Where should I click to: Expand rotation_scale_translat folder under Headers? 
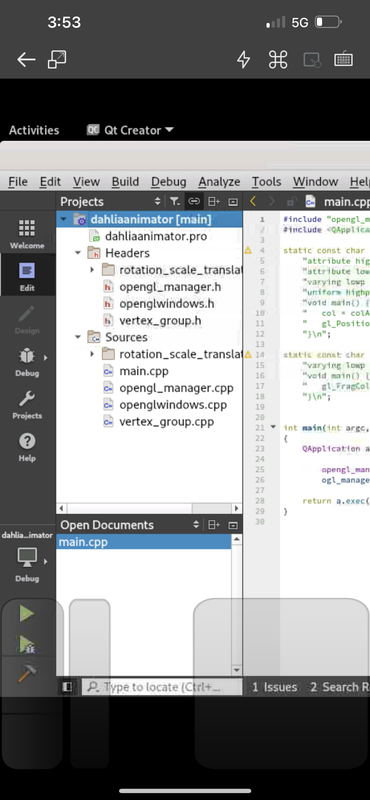click(92, 269)
